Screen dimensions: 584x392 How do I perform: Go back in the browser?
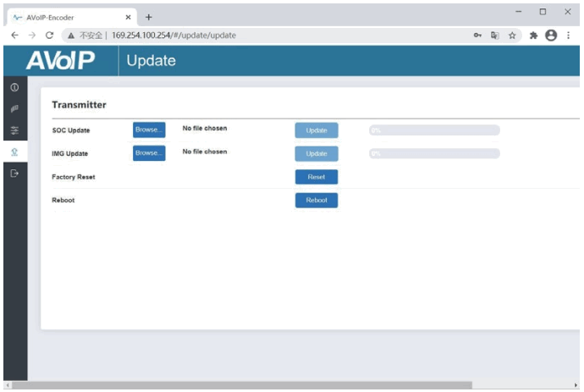click(15, 36)
